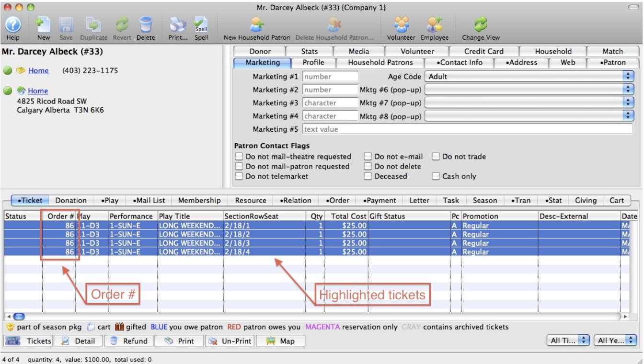Click the green status dot beside address
Viewport: 644px width, 364px height.
click(x=7, y=91)
